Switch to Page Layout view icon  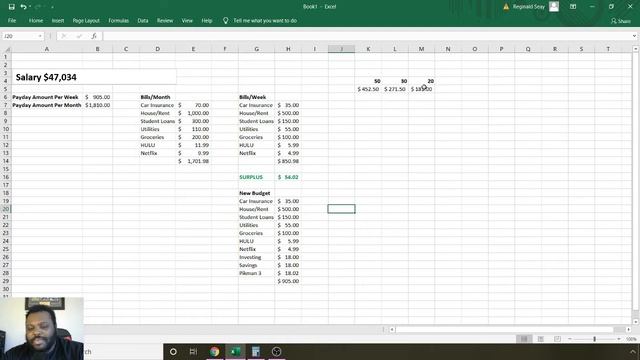(540, 339)
